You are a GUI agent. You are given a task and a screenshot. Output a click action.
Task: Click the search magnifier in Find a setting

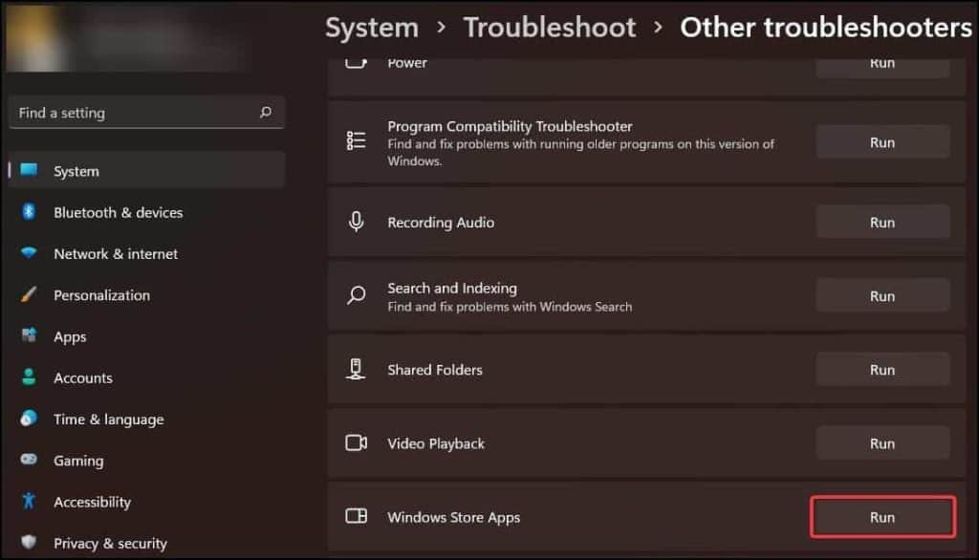(265, 112)
